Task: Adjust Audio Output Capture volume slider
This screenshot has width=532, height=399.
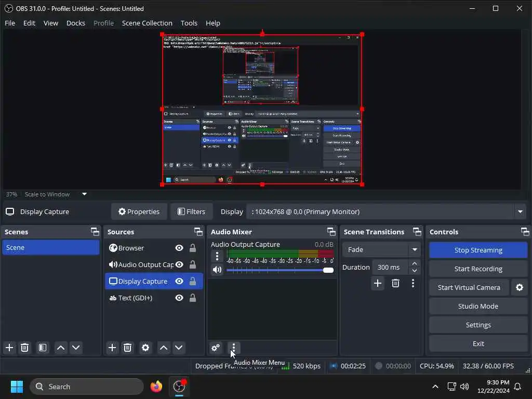Action: (280, 270)
